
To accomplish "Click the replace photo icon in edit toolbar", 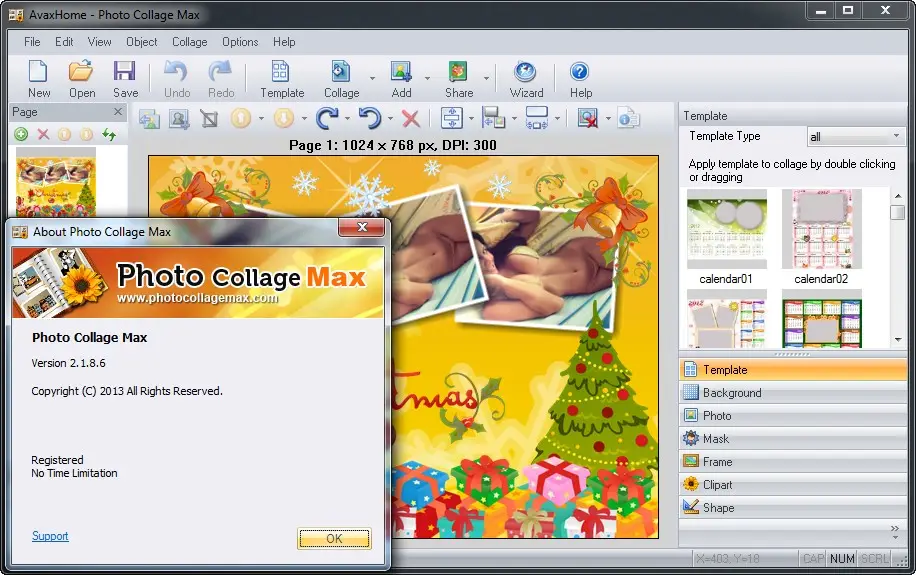I will [x=150, y=119].
